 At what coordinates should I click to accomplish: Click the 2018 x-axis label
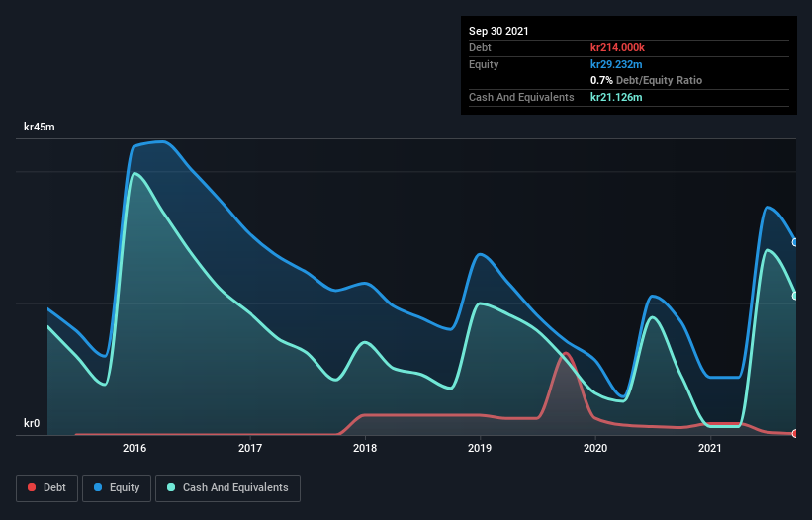(x=365, y=448)
